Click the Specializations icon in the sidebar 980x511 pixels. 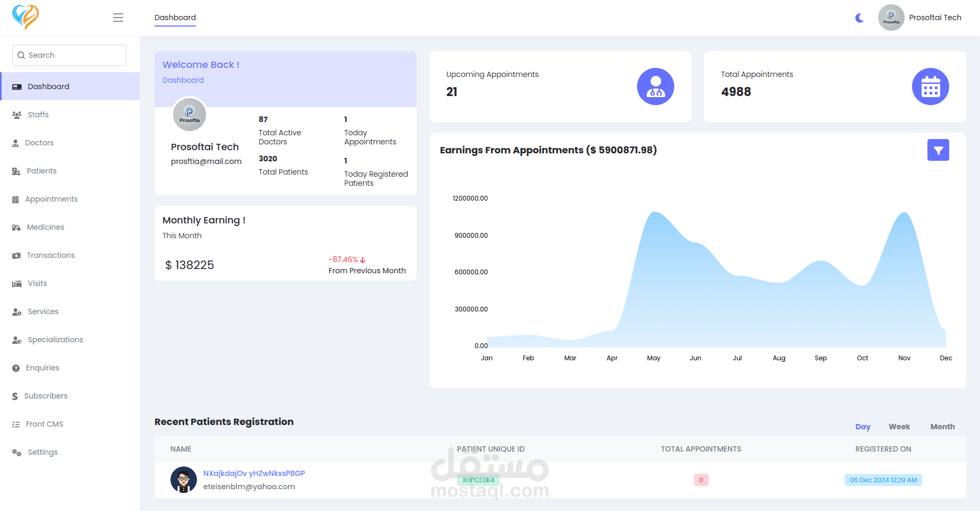point(17,340)
